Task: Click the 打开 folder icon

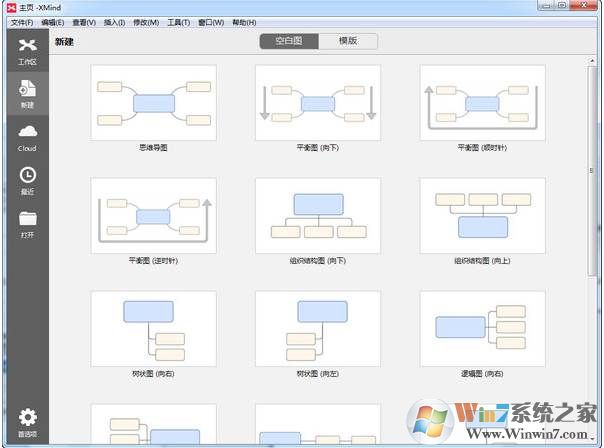Action: 27,220
